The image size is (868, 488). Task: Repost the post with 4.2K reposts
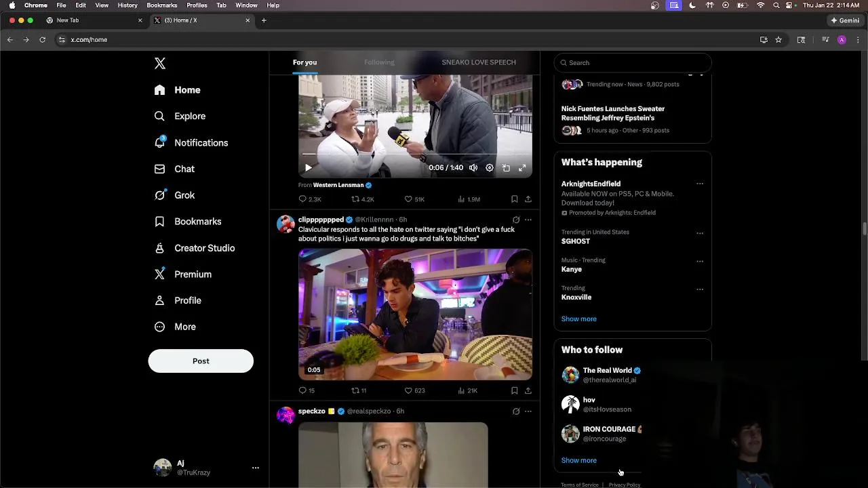(362, 199)
